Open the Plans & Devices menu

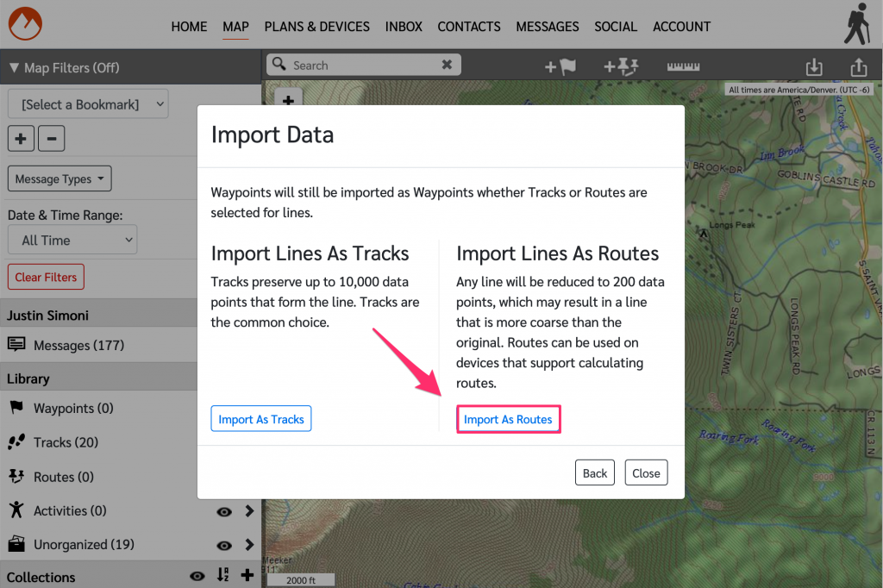pyautogui.click(x=316, y=26)
